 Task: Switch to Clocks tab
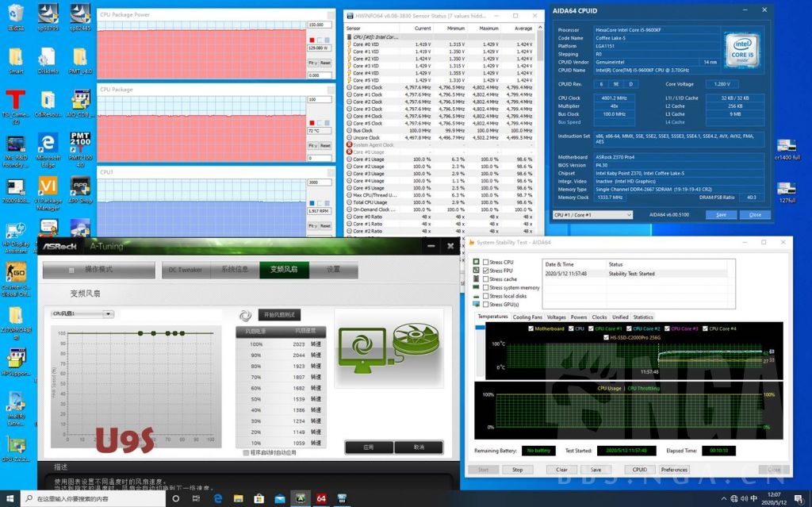599,317
